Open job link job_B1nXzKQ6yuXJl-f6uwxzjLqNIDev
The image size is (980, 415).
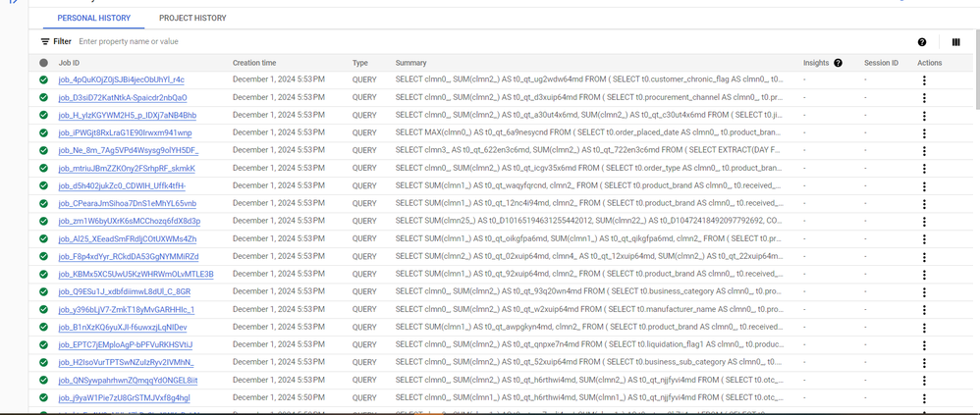[123, 327]
